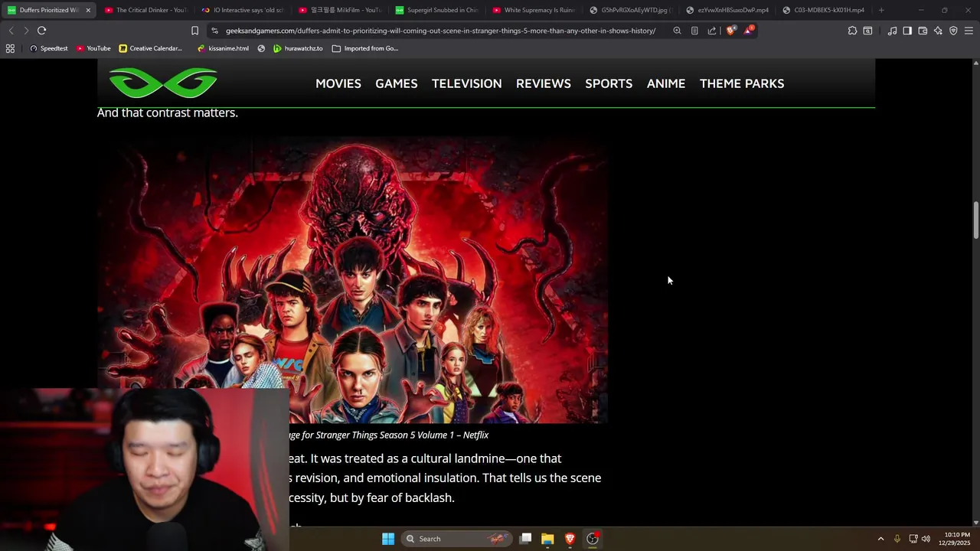Image resolution: width=980 pixels, height=551 pixels.
Task: Click the page vertical scrollbar thumb
Action: pos(975,220)
